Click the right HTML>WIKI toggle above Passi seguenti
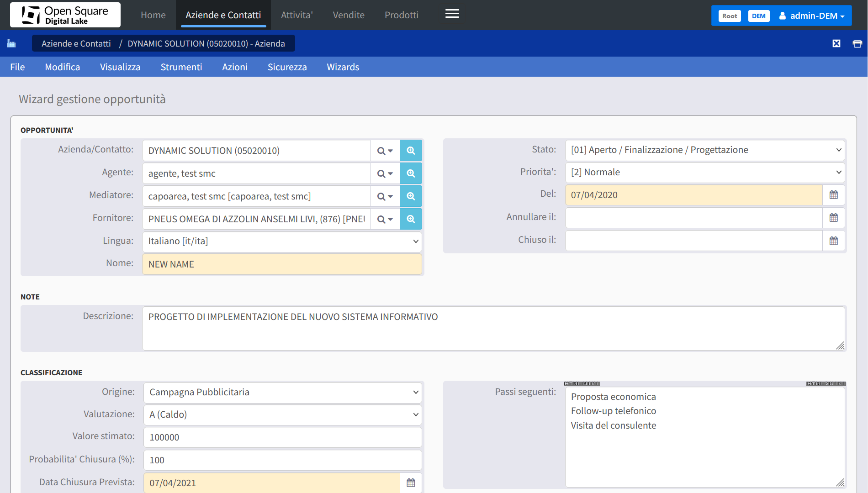The image size is (868, 493). coord(826,384)
